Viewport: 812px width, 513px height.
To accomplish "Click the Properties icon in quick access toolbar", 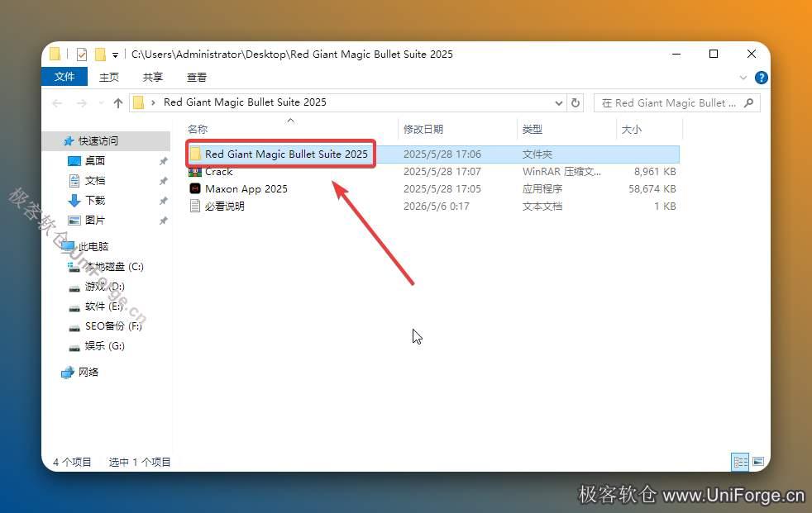I will tap(82, 55).
